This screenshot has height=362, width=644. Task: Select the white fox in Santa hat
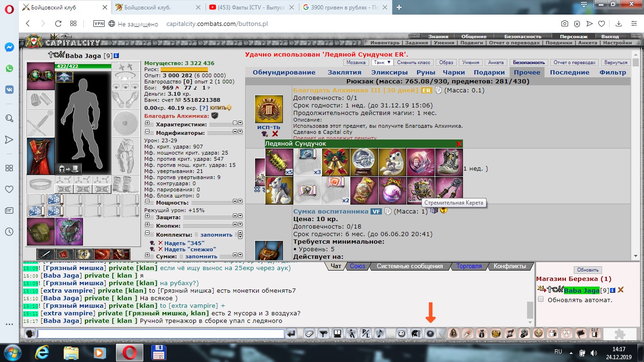(279, 190)
